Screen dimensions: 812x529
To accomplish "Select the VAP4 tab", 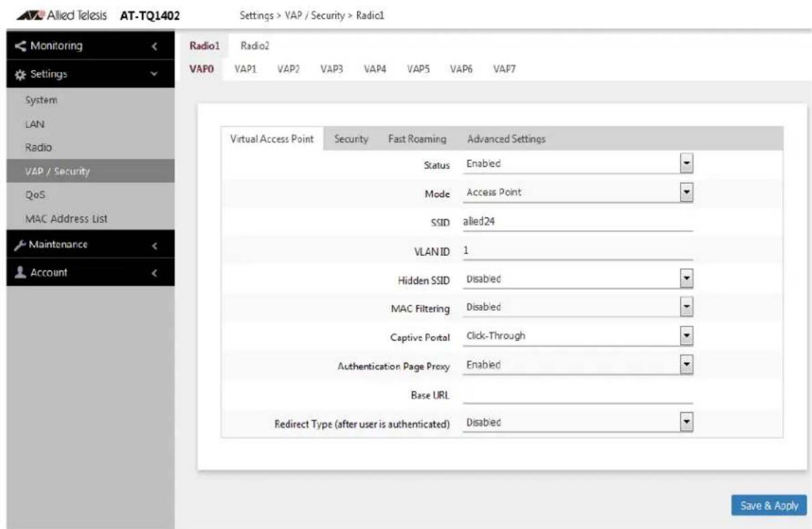I will tap(375, 69).
